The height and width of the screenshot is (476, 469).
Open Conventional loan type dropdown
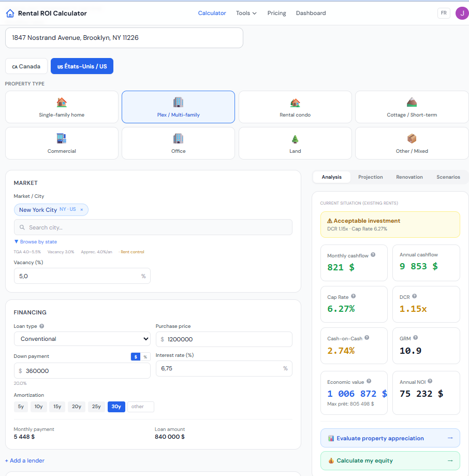click(x=82, y=339)
